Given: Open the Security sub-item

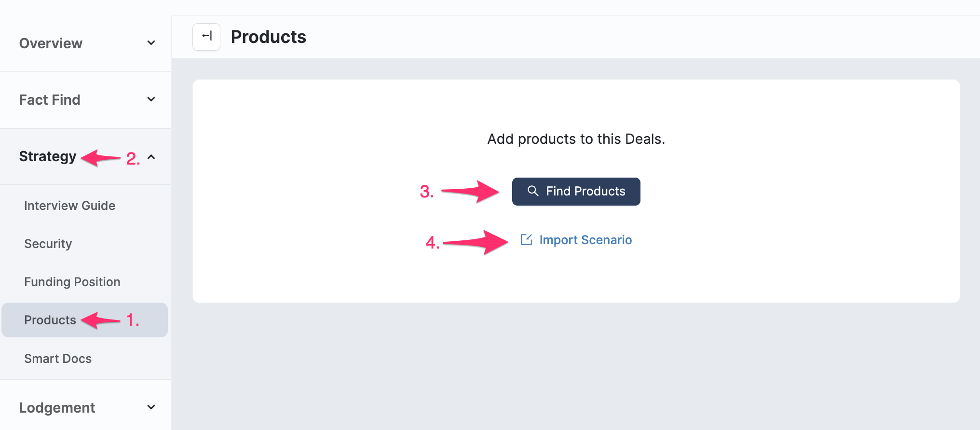Looking at the screenshot, I should (48, 244).
